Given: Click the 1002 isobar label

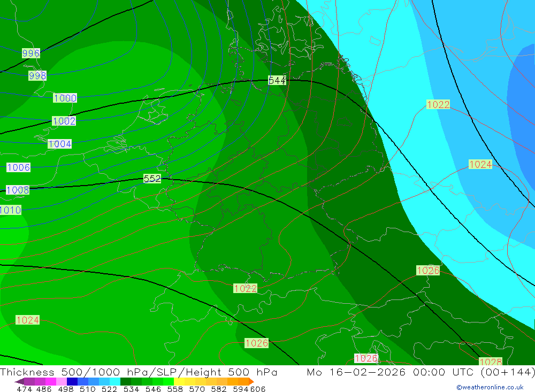Looking at the screenshot, I should point(64,121).
